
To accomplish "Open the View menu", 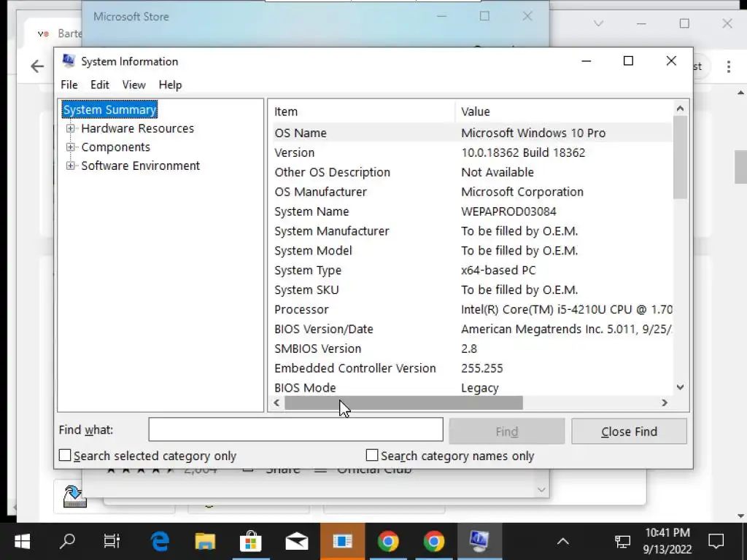I will (x=134, y=85).
